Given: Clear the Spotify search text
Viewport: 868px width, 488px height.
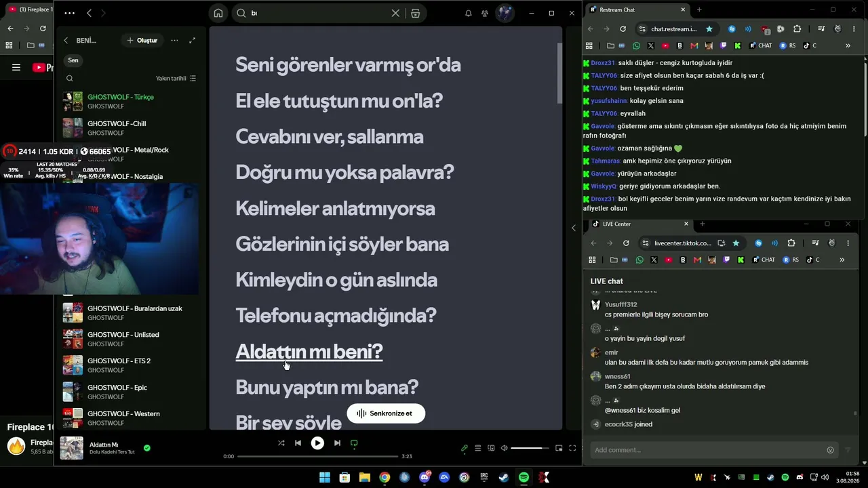Looking at the screenshot, I should click(395, 13).
